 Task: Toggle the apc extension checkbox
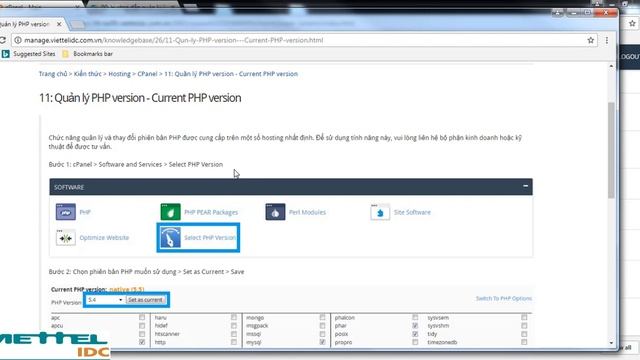142,317
